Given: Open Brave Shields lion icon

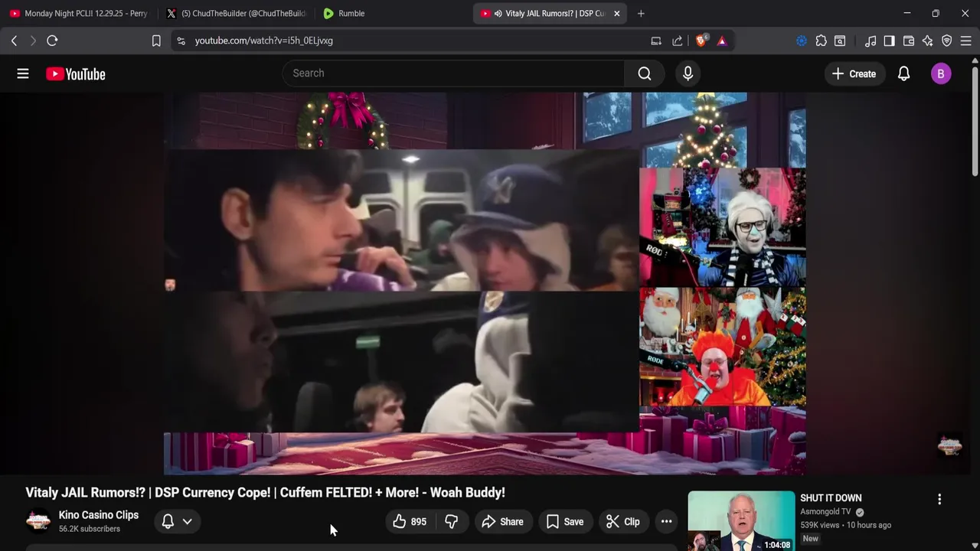Looking at the screenshot, I should (701, 41).
